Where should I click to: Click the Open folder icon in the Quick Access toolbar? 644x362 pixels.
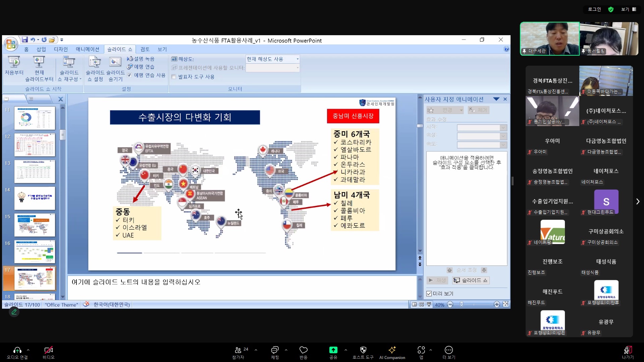52,40
